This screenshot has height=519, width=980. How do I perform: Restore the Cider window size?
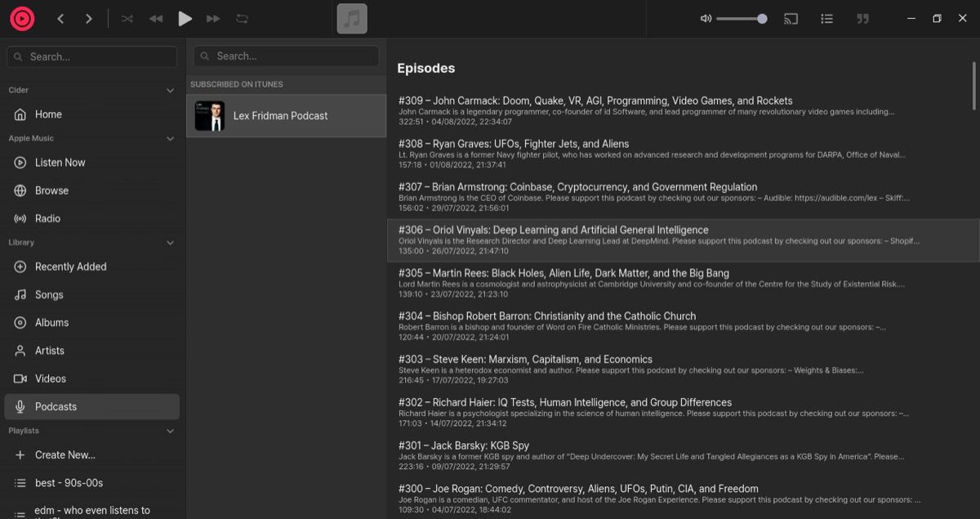pyautogui.click(x=937, y=19)
